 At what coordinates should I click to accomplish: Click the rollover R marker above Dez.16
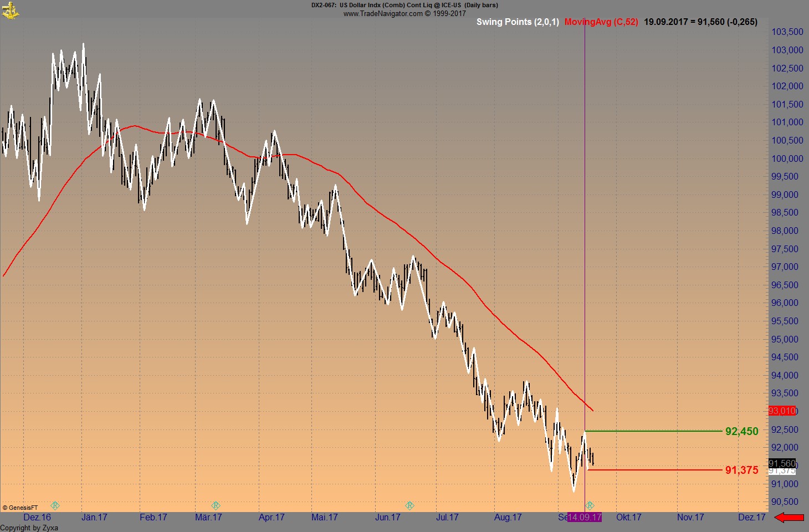[x=55, y=505]
